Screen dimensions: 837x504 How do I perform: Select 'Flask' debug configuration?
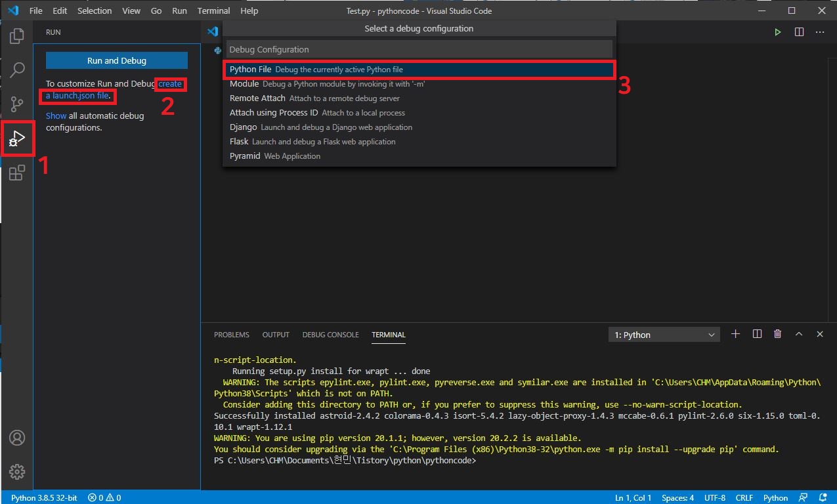coord(419,142)
